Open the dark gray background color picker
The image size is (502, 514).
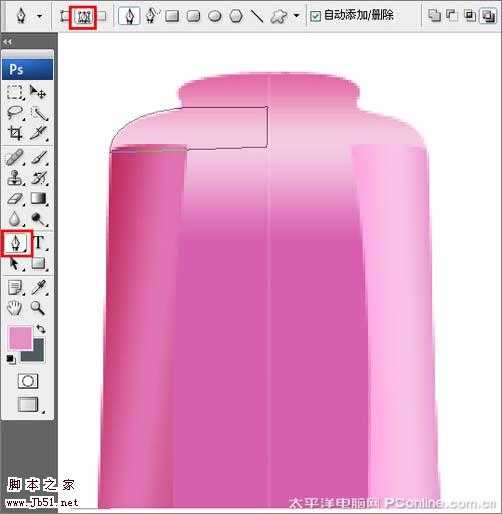37,355
